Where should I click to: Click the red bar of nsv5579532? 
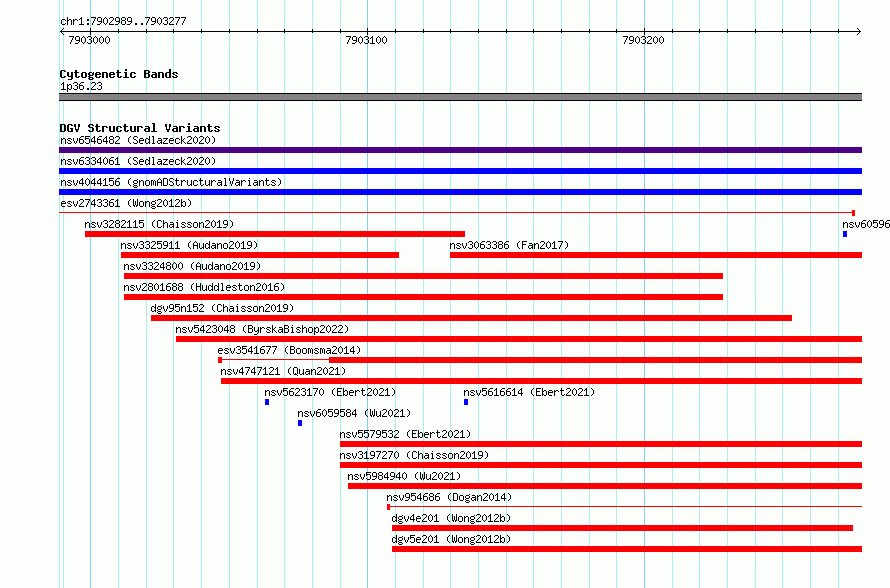click(x=601, y=444)
